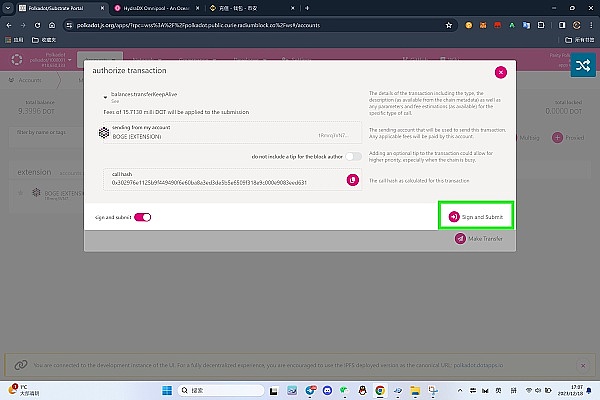Copy the call hash with the copy icon
This screenshot has width=600, height=400.
(x=352, y=179)
